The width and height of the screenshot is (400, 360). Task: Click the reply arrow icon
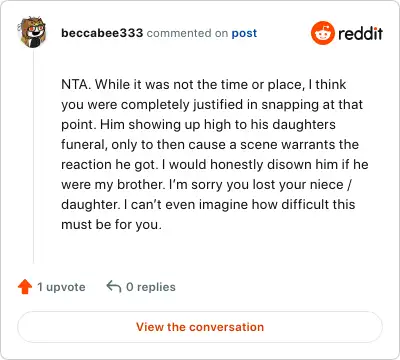click(x=114, y=286)
